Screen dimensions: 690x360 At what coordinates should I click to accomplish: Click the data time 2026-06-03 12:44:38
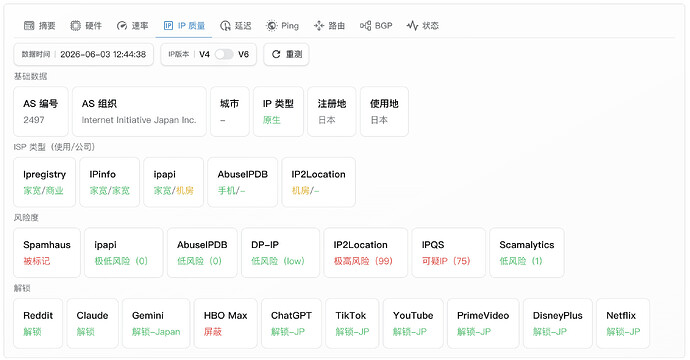[x=103, y=54]
